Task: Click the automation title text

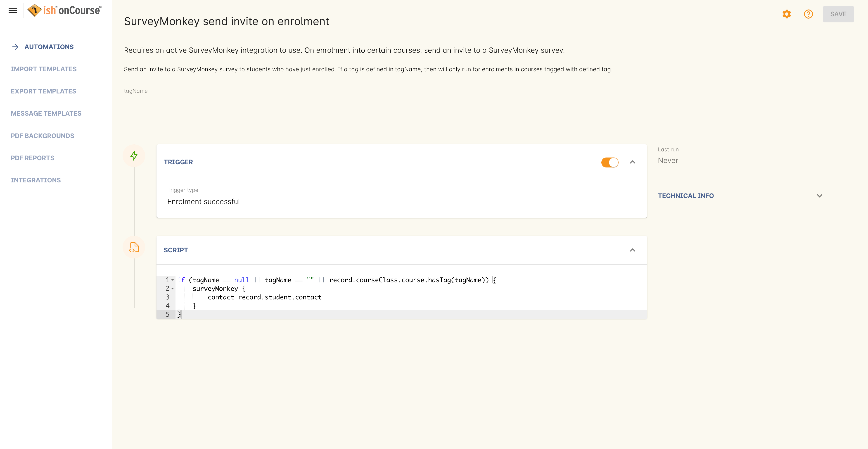Action: click(x=226, y=21)
